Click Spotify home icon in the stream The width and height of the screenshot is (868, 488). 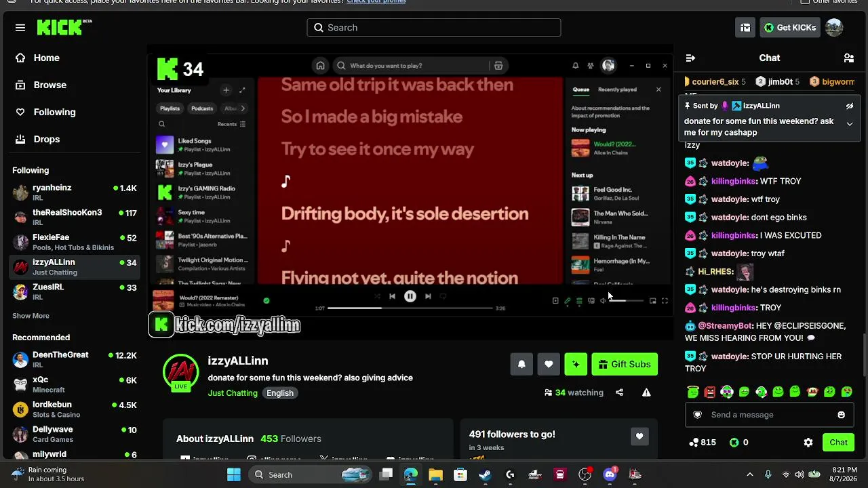320,66
